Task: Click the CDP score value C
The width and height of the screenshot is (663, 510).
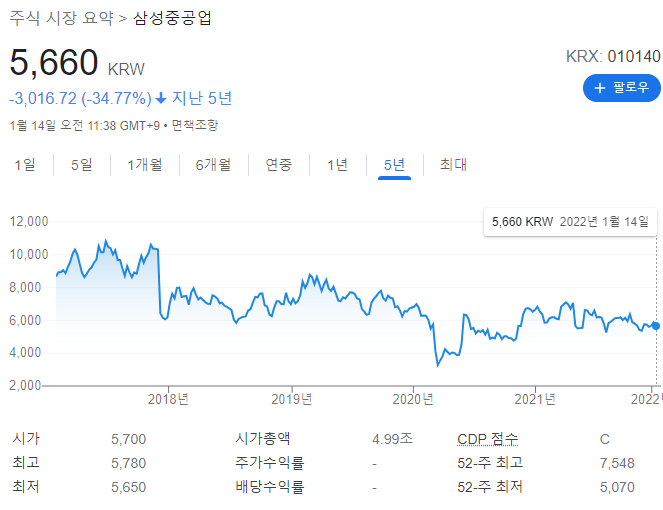Action: click(605, 439)
